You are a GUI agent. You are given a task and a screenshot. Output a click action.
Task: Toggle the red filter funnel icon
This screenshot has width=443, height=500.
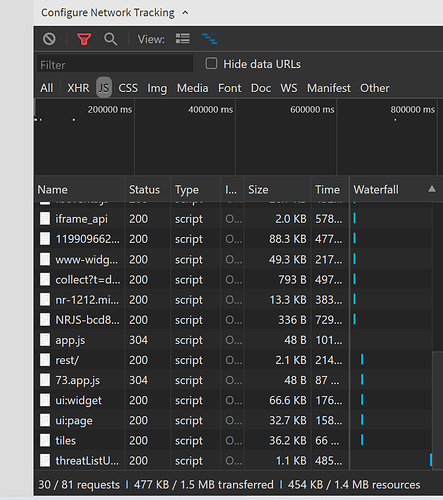(84, 39)
